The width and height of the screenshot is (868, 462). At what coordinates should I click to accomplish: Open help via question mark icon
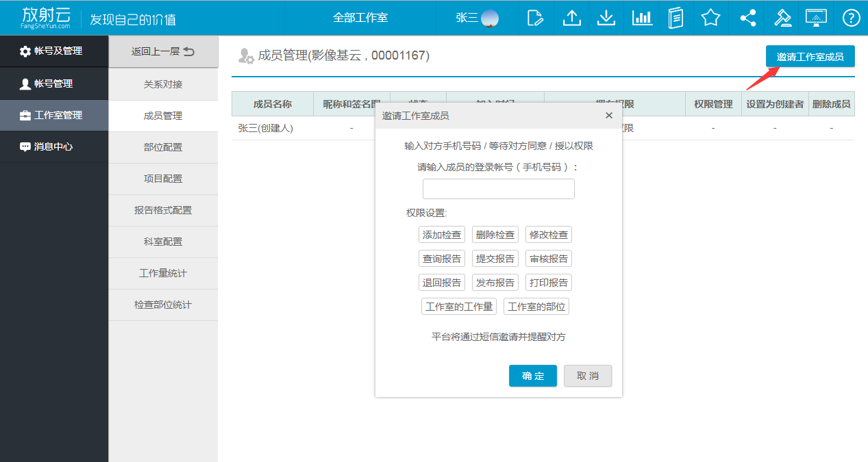point(851,18)
